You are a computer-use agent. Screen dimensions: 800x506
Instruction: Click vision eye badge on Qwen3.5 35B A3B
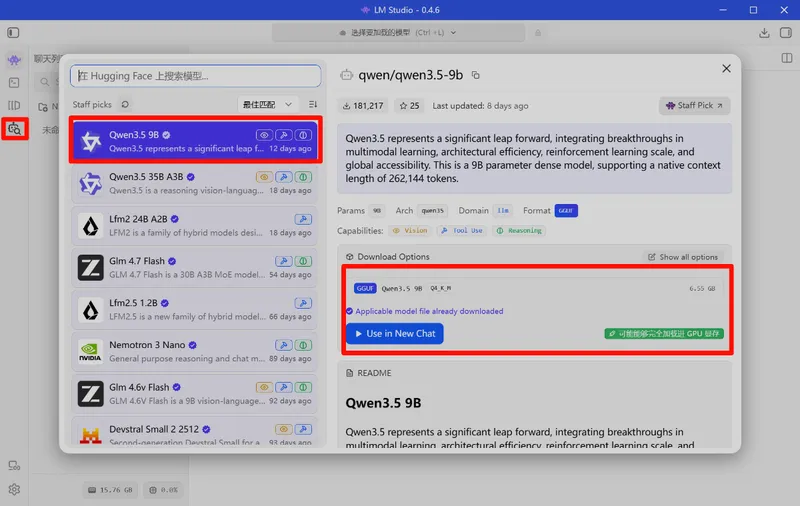pos(264,177)
